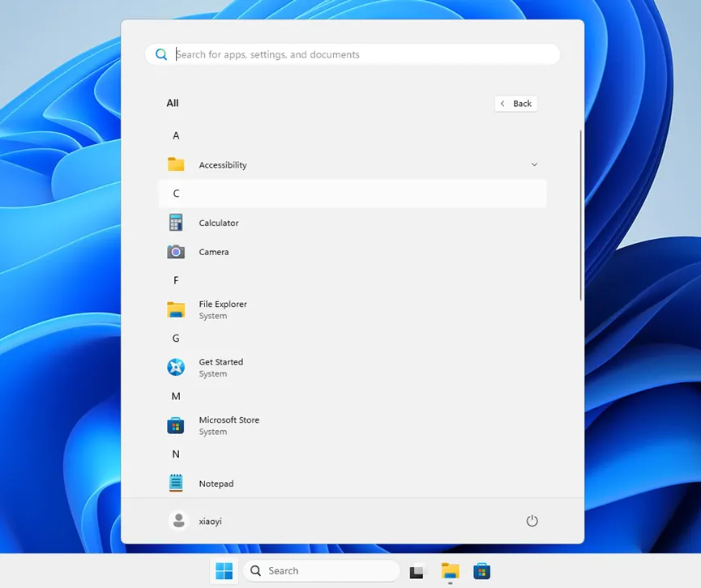Click the 'N' section letter header

pos(176,454)
